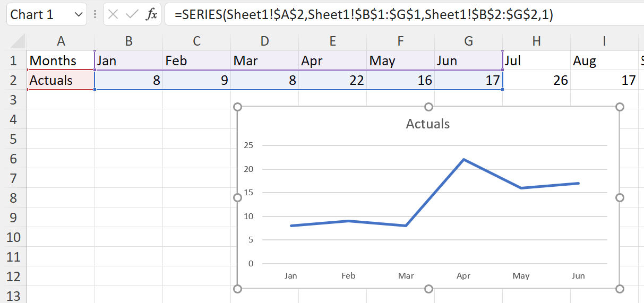This screenshot has width=644, height=303.
Task: Click inside the Name Box showing Chart 1
Action: pos(39,14)
